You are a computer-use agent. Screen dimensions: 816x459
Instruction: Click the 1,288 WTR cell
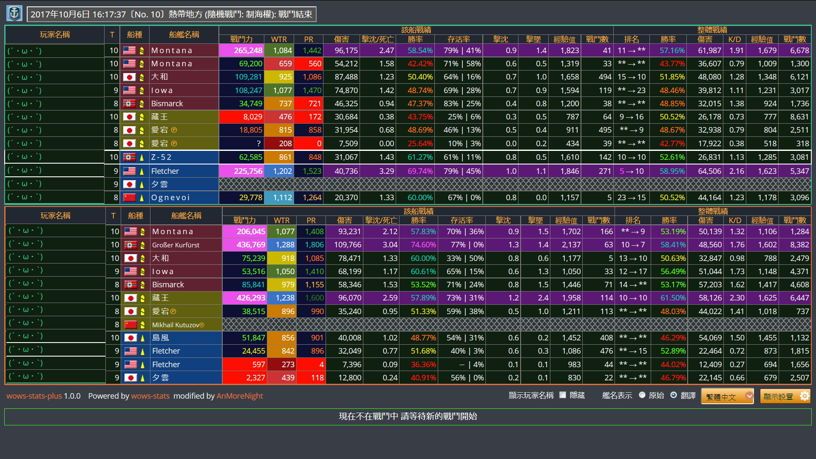[x=282, y=245]
